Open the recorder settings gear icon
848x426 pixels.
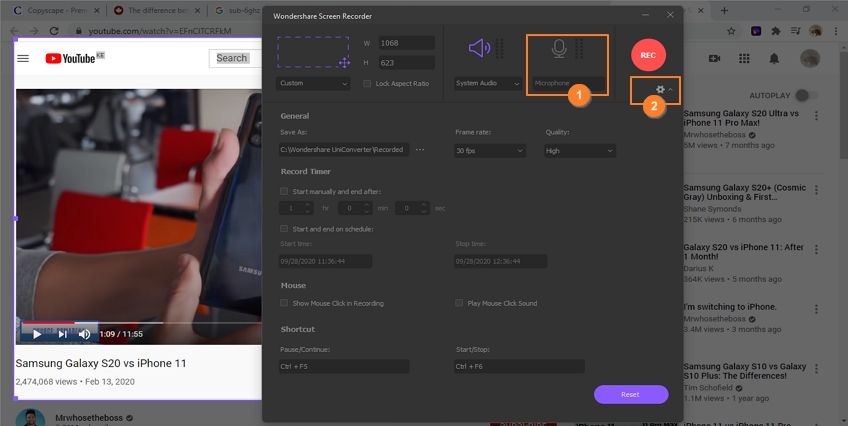tap(660, 89)
